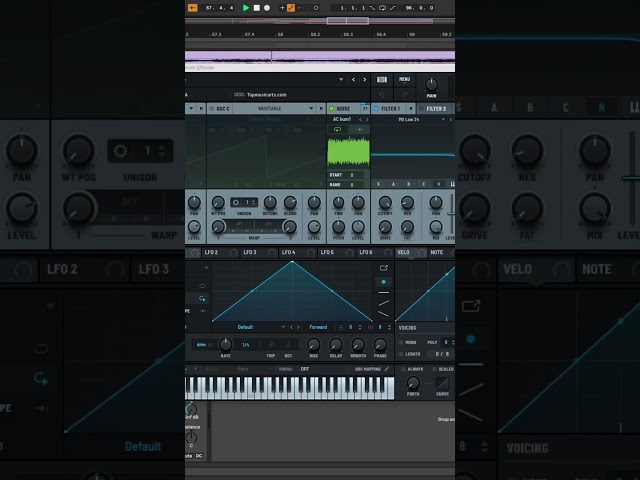Image resolution: width=640 pixels, height=480 pixels.
Task: Select the LFO loop-from-point mode icon
Action: click(x=202, y=298)
